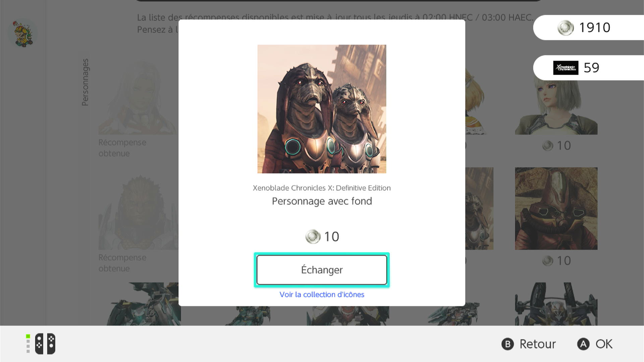This screenshot has width=644, height=362.
Task: Open Voir la collection d'icônes link
Action: pyautogui.click(x=322, y=294)
